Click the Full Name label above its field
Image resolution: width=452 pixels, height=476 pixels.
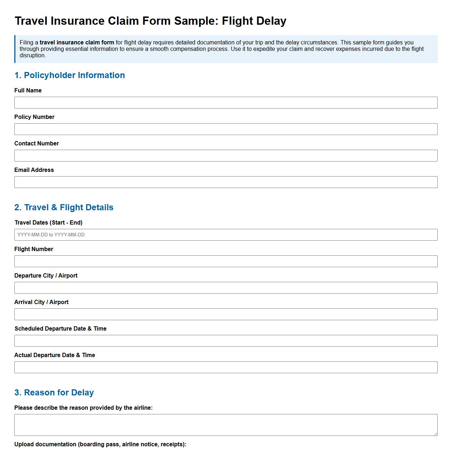[x=28, y=90]
